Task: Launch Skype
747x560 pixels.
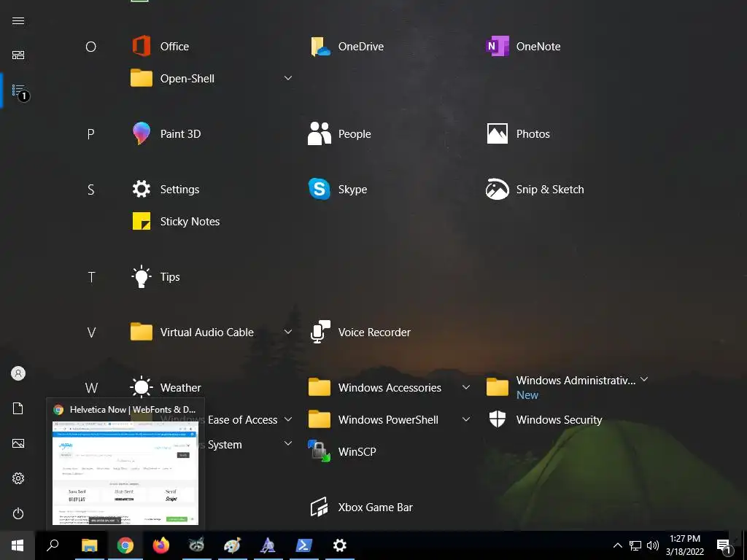Action: click(x=338, y=189)
